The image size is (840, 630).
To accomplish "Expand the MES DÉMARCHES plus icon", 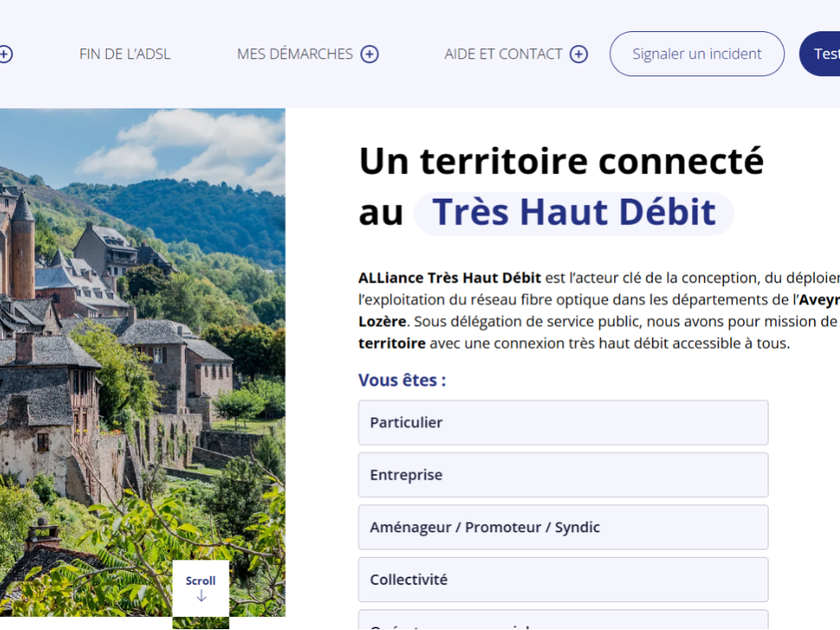I will [x=370, y=54].
